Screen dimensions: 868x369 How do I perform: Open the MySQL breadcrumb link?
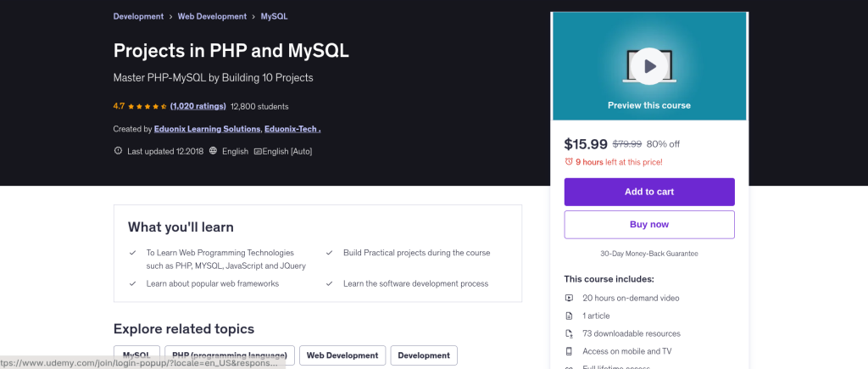pos(273,16)
